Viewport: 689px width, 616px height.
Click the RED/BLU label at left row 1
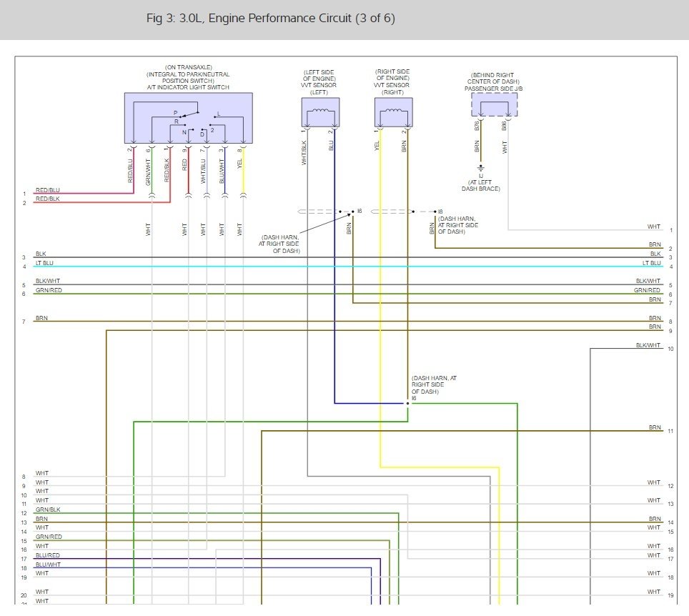click(47, 190)
